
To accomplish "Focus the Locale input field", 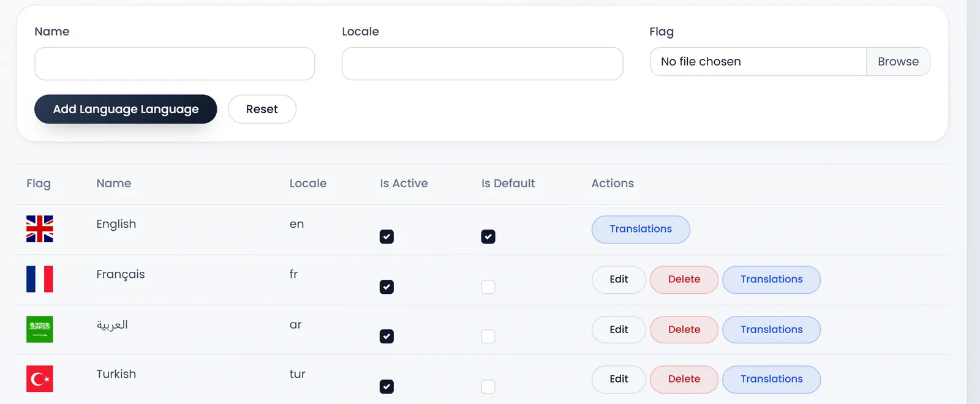I will [x=483, y=64].
